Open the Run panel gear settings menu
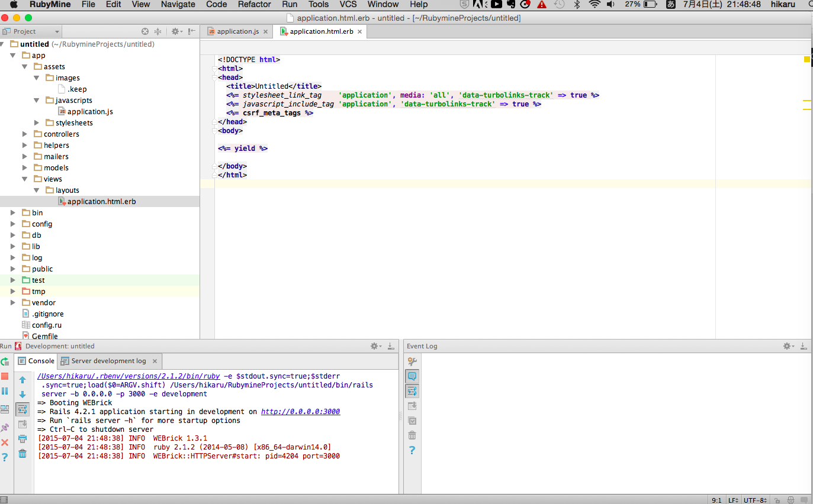This screenshot has width=813, height=504. pos(375,346)
